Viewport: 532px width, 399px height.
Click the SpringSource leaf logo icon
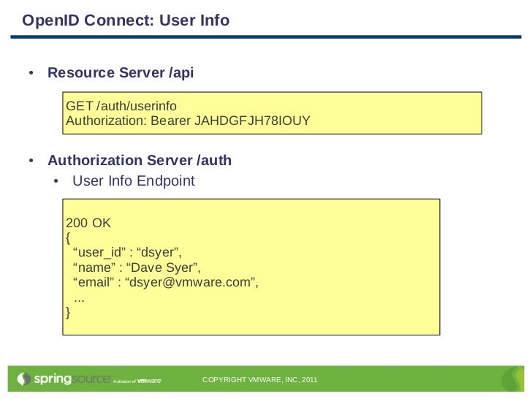23,379
